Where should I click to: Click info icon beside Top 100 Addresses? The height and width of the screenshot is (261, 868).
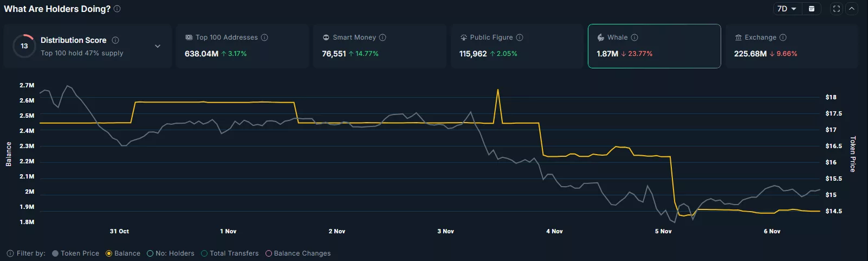[264, 37]
